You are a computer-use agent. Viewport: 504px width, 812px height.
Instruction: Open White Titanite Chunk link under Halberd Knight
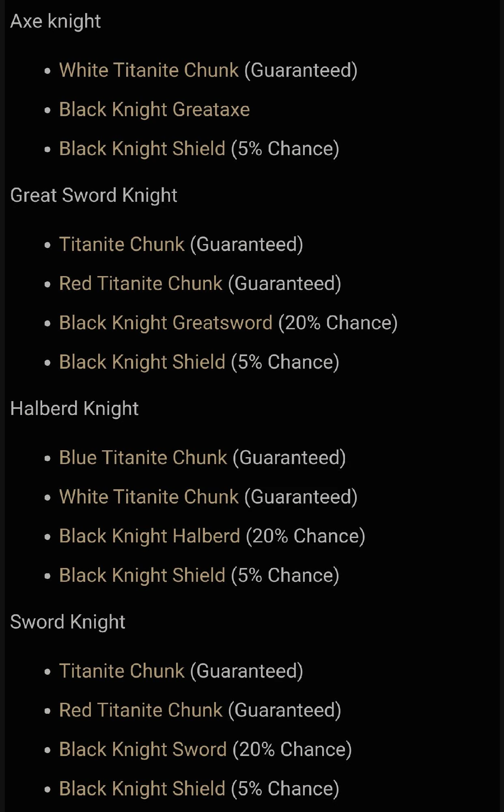pos(149,497)
